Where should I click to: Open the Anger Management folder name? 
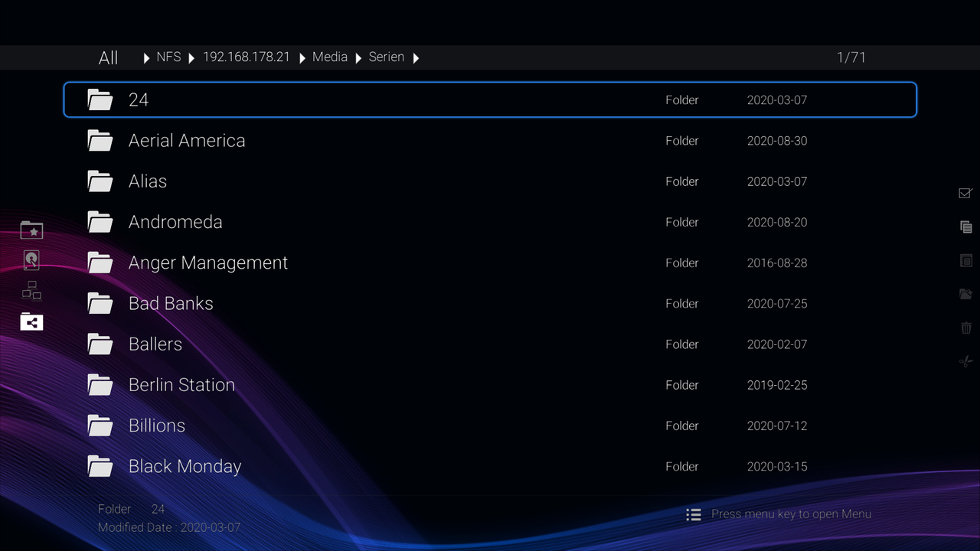208,262
